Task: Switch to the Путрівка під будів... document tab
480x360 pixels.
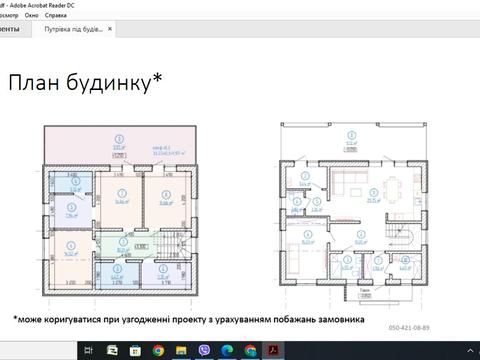Action: pyautogui.click(x=73, y=29)
